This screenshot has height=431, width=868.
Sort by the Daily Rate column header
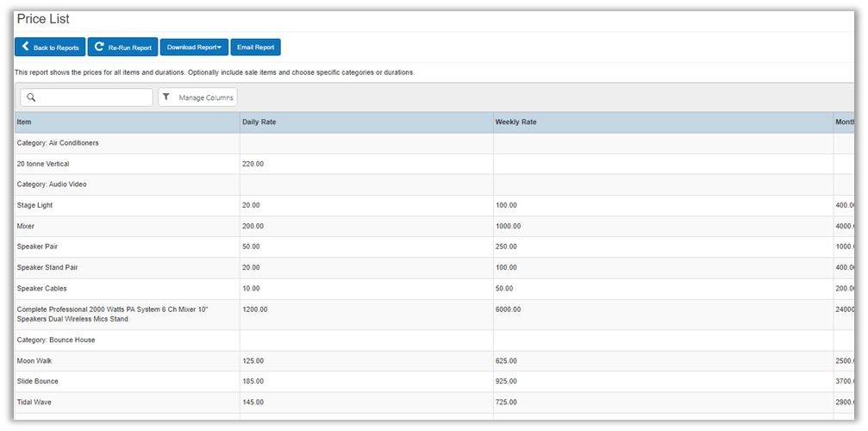260,122
